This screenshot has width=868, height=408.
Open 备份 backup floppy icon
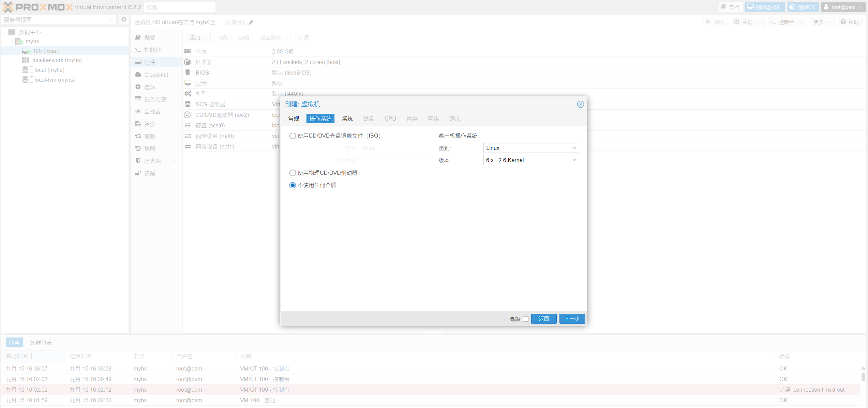[x=138, y=124]
